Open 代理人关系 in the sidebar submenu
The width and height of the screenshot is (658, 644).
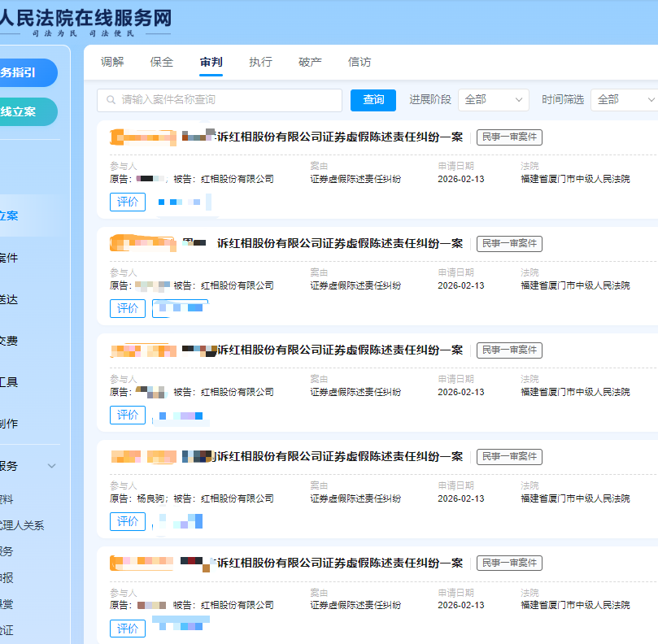pos(24,525)
